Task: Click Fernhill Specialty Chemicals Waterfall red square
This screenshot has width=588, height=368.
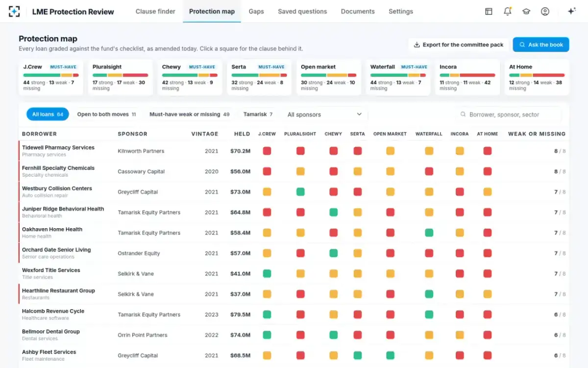Action: [429, 171]
